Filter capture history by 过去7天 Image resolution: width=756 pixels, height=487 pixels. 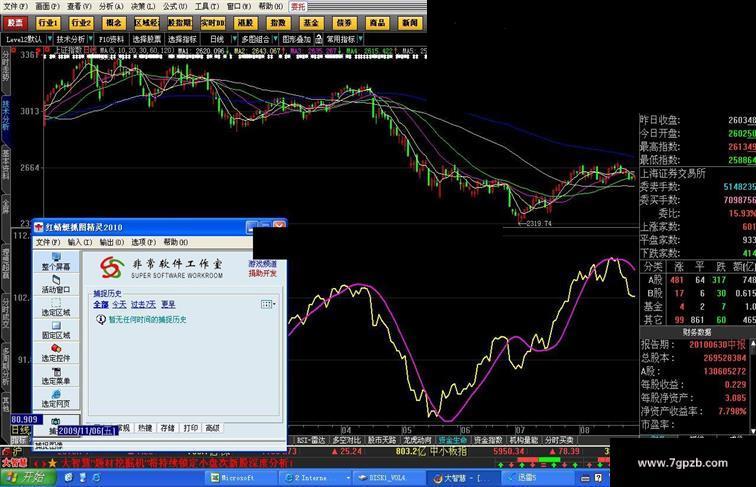[x=143, y=304]
